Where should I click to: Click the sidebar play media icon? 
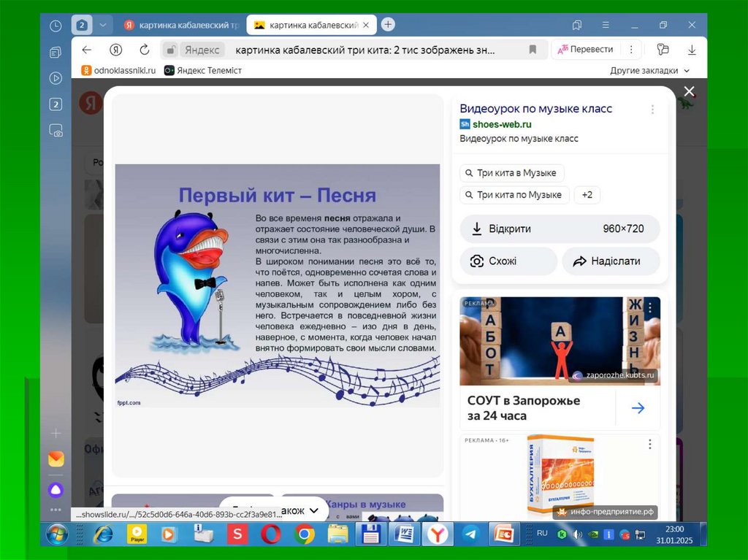tap(56, 77)
